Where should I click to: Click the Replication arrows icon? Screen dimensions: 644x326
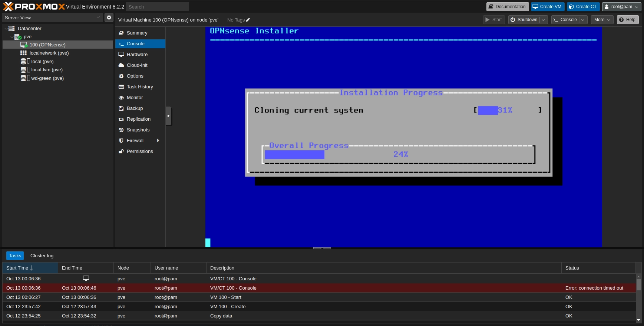tap(121, 119)
